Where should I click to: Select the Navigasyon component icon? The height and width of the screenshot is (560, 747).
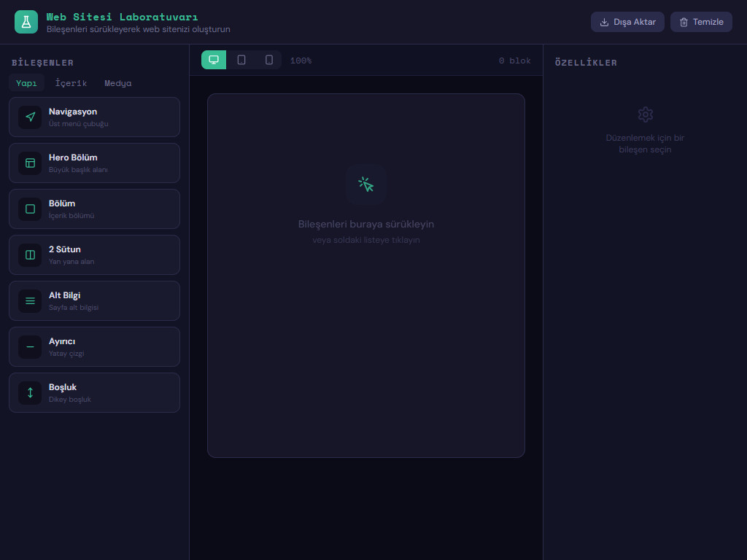(30, 117)
